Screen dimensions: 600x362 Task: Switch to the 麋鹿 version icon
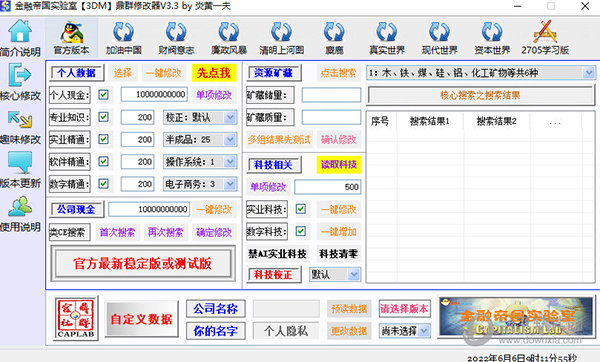tap(334, 32)
